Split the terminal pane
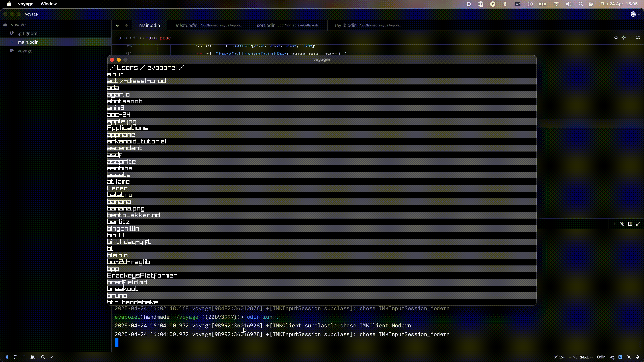 630,224
